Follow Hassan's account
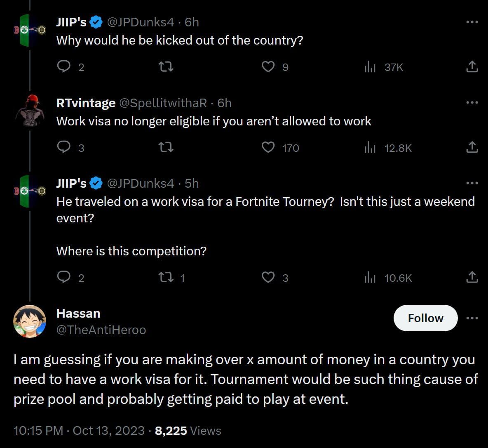Image resolution: width=488 pixels, height=448 pixels. click(x=425, y=318)
